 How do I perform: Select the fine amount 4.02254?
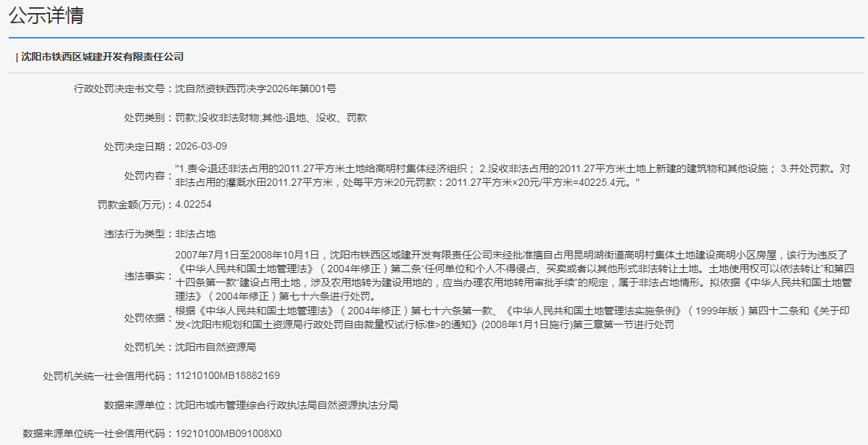pyautogui.click(x=193, y=205)
